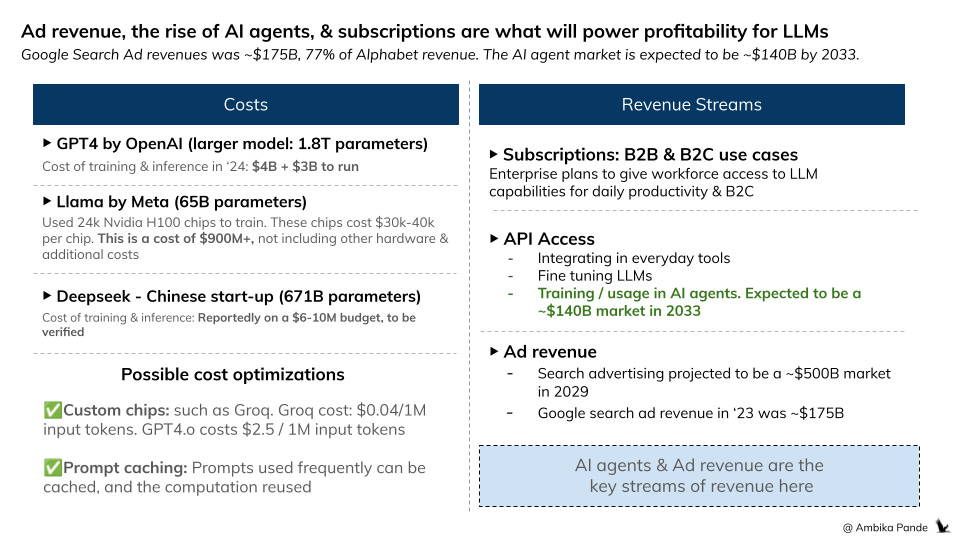Click the green '~$140B market in 2033' line
960x540 pixels.
tap(619, 311)
